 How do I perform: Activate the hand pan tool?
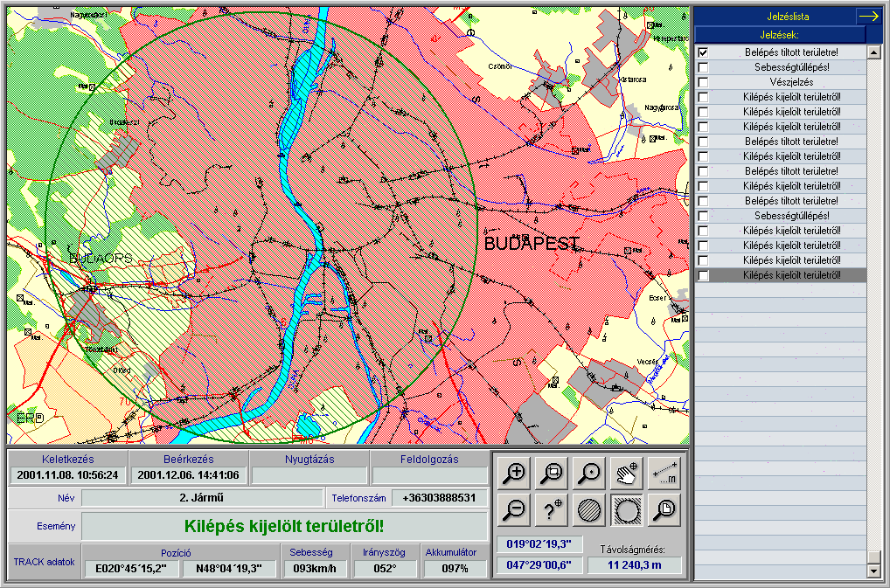[627, 474]
